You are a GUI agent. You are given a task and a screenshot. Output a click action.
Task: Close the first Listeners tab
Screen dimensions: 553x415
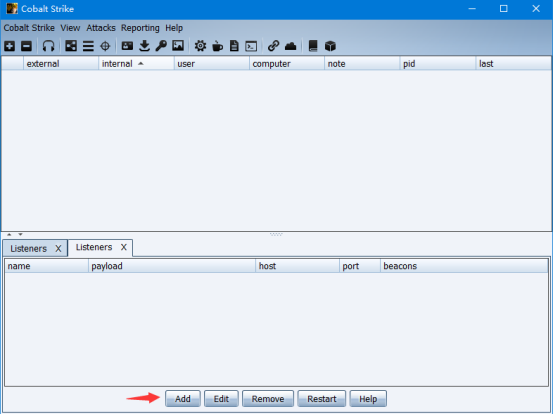coord(58,249)
